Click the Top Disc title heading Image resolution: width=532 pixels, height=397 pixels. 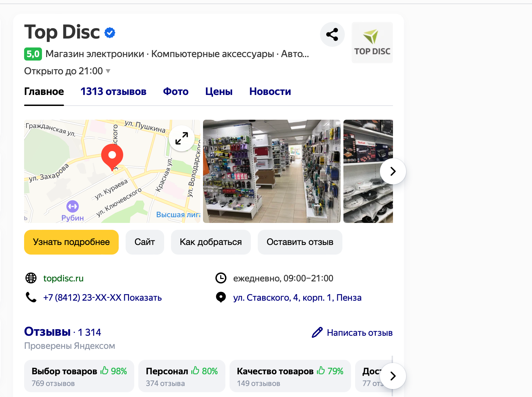(62, 32)
